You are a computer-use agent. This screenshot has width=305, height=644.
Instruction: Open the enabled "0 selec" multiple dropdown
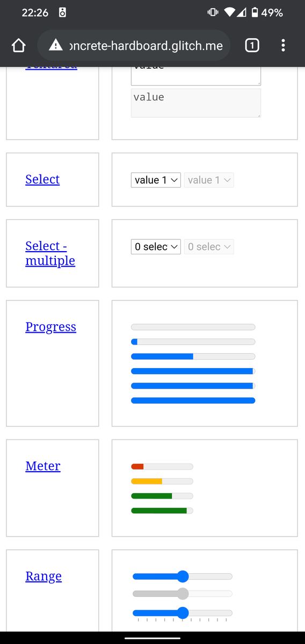click(x=156, y=247)
